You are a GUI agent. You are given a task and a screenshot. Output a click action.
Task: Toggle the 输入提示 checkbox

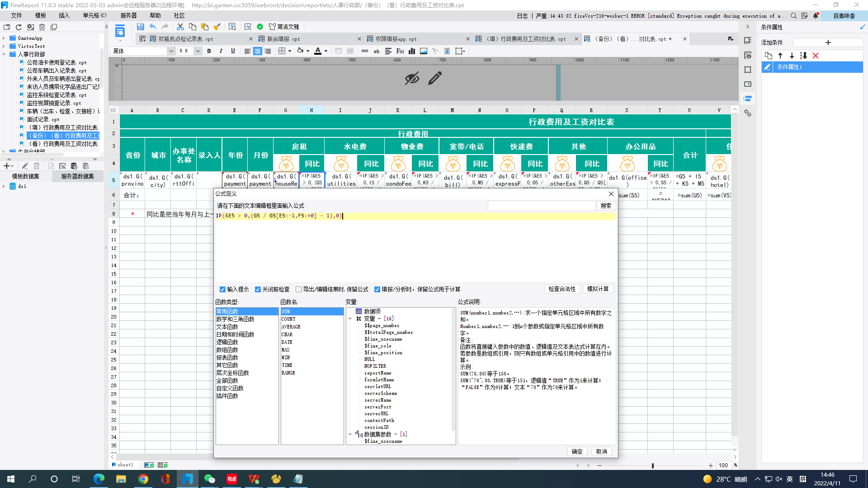222,290
